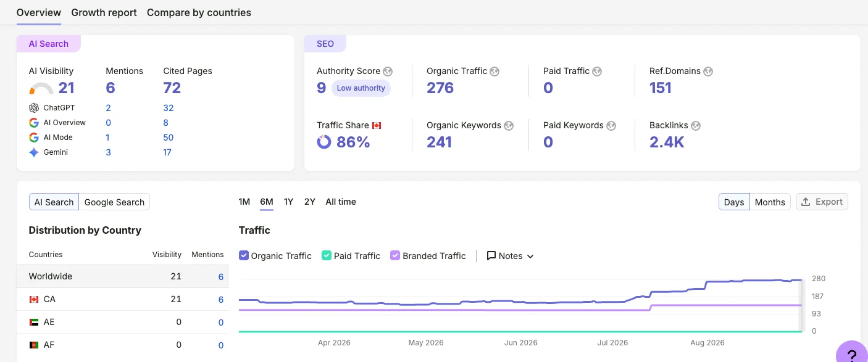Click the SEO section label
This screenshot has width=868, height=362.
point(325,44)
